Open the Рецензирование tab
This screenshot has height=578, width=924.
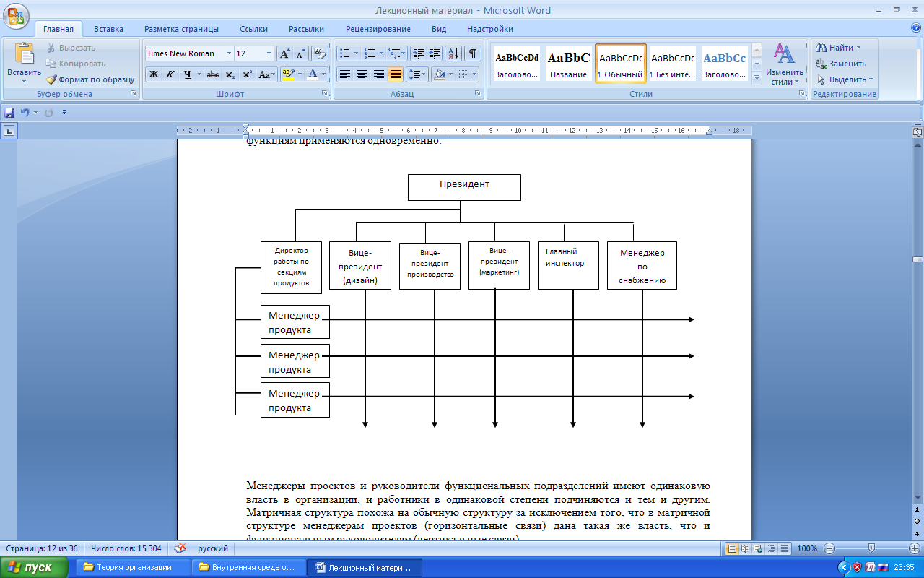point(378,29)
